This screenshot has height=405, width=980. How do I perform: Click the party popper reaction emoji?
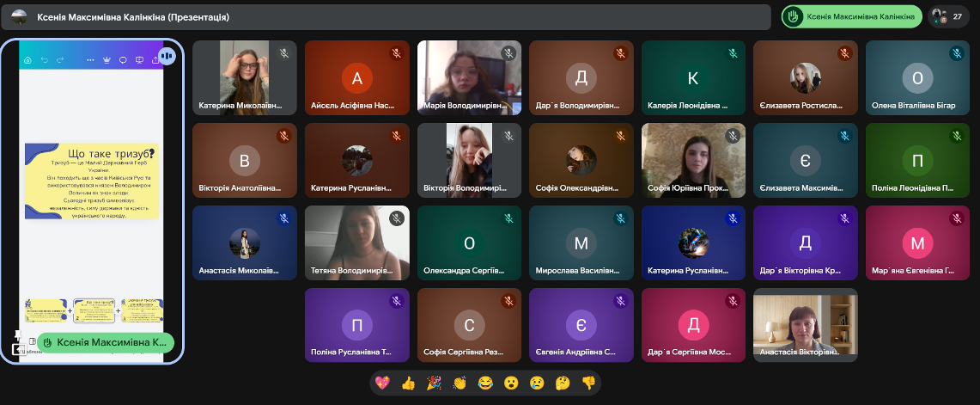coord(435,383)
